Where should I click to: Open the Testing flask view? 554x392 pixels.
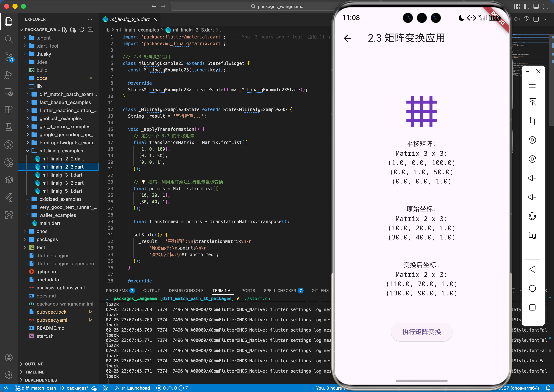(x=9, y=127)
